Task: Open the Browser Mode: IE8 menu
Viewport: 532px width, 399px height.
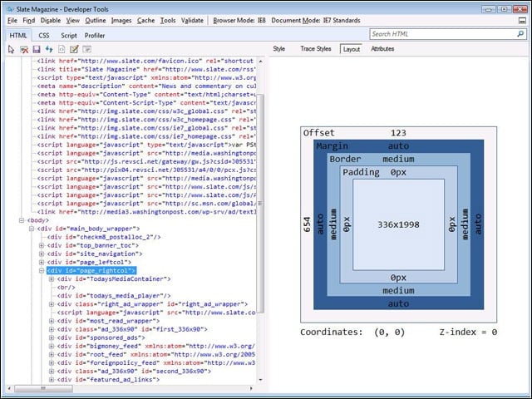Action: tap(239, 20)
